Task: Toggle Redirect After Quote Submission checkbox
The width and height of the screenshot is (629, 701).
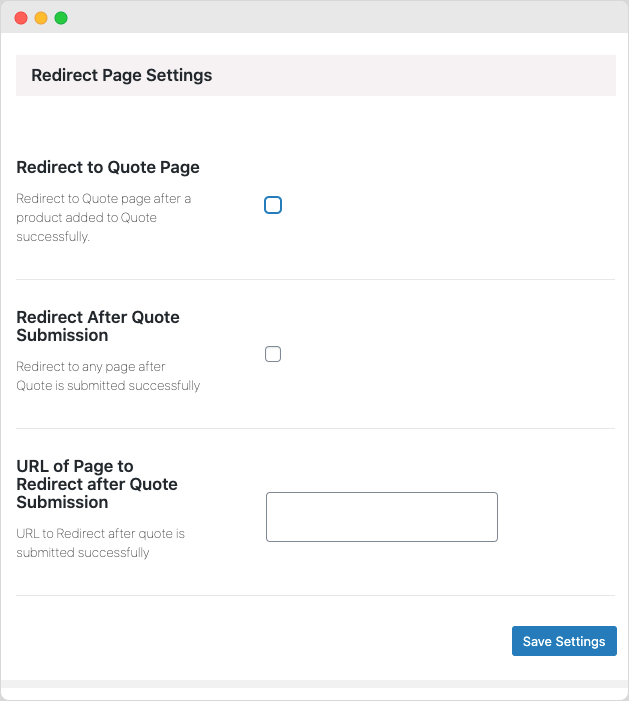Action: [273, 354]
